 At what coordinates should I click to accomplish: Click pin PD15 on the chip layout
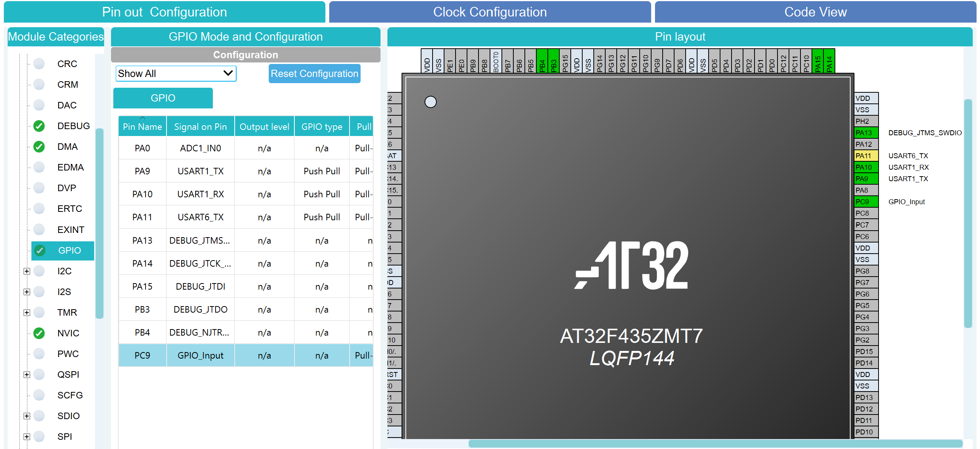point(866,351)
